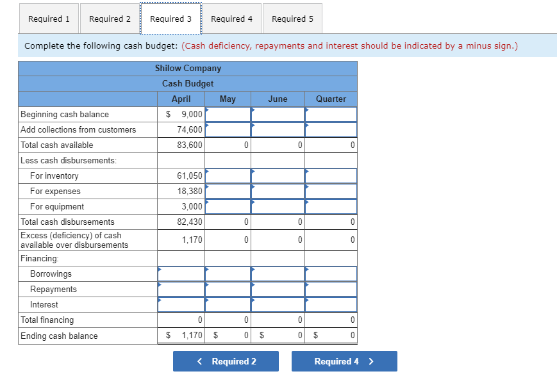Click the blue comment marker on April's Borrowings cell
This screenshot has height=392, width=557.
coord(159,269)
